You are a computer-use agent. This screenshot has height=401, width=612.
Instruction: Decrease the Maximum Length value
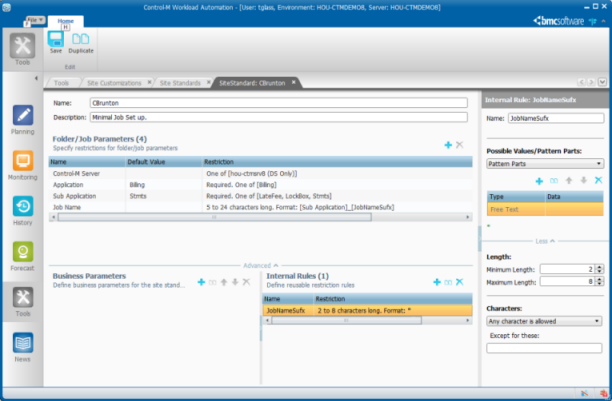600,284
